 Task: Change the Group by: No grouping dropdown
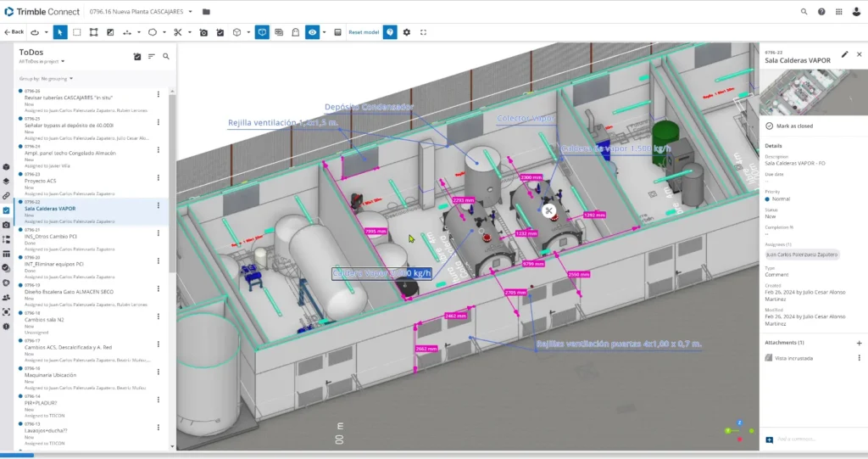46,79
